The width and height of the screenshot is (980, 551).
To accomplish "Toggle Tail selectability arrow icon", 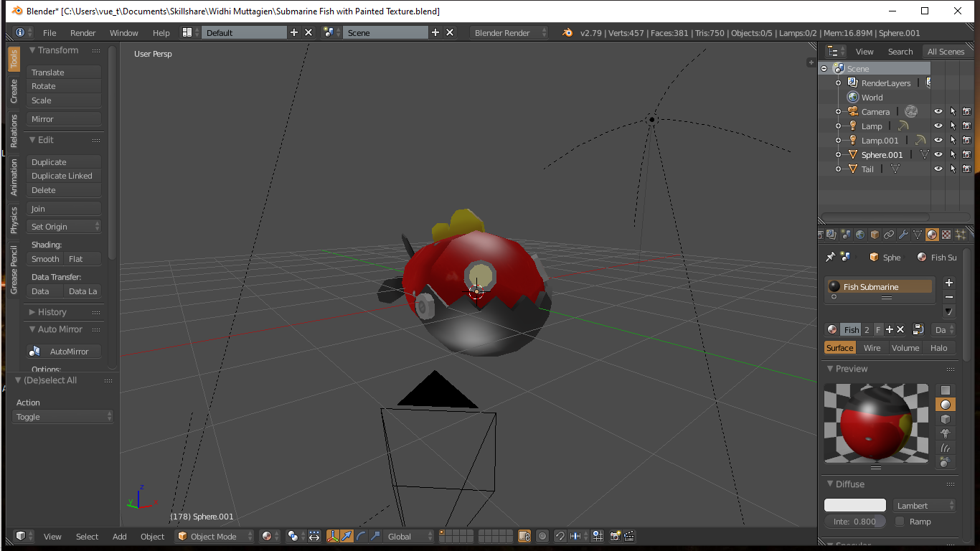I will (953, 169).
